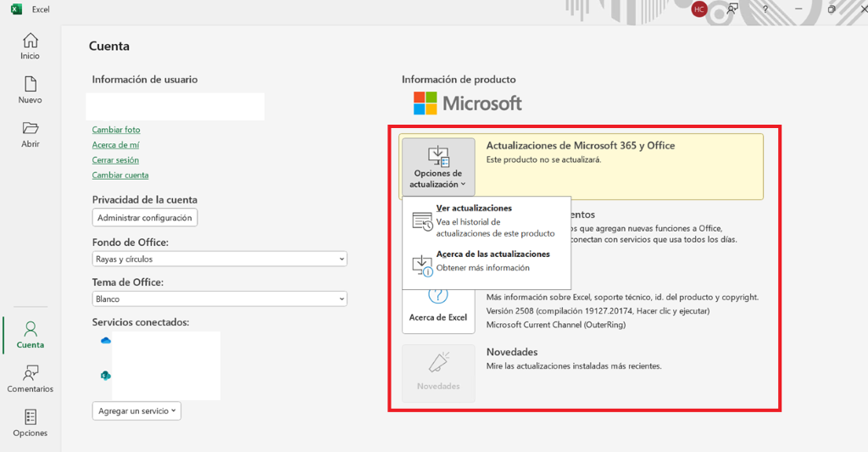The width and height of the screenshot is (868, 452).
Task: Open the help question mark
Action: tap(765, 8)
